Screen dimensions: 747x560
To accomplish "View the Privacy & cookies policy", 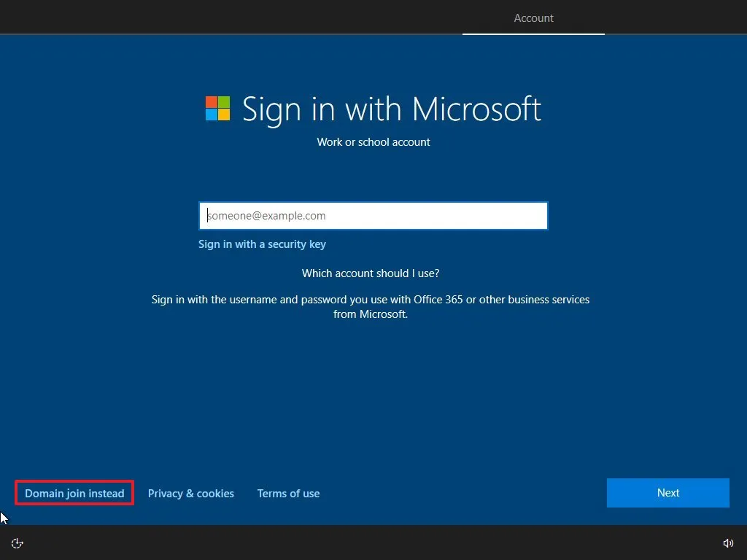I will point(190,493).
